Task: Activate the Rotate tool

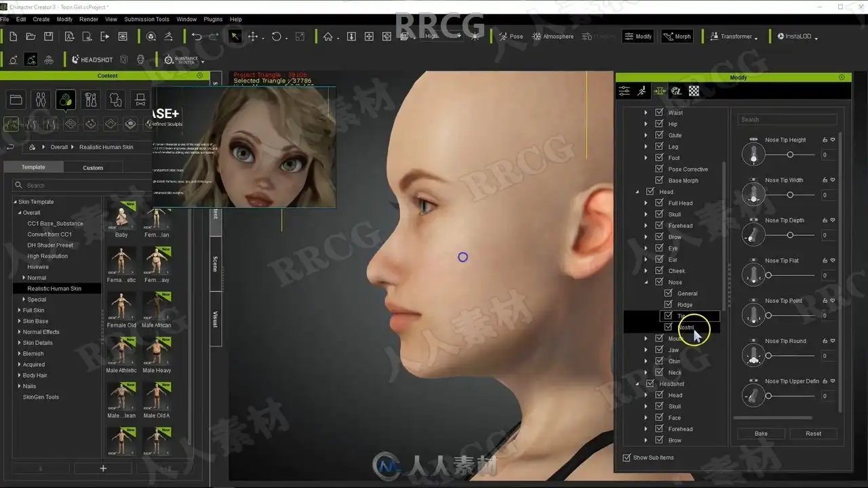Action: (x=277, y=37)
